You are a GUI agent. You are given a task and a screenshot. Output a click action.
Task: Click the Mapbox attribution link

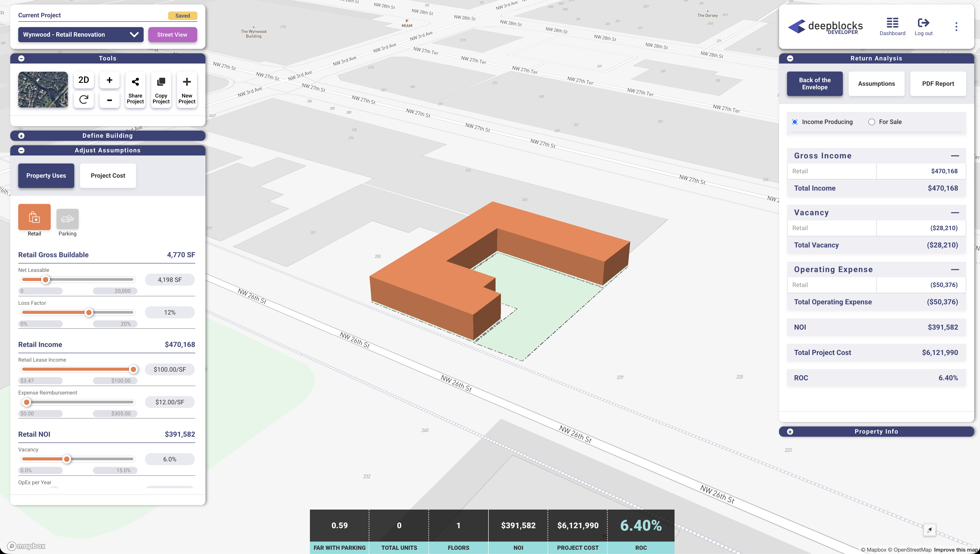pyautogui.click(x=873, y=550)
